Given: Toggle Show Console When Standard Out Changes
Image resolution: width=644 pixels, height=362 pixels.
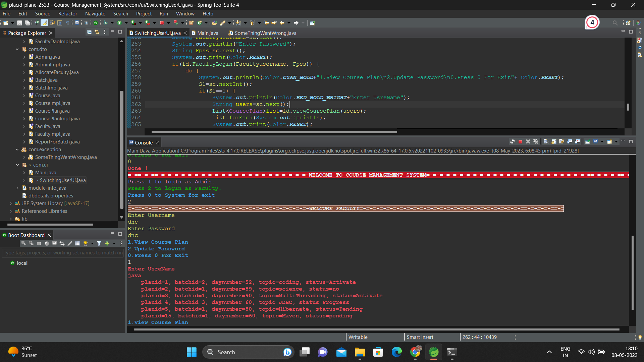Looking at the screenshot, I should (x=570, y=142).
